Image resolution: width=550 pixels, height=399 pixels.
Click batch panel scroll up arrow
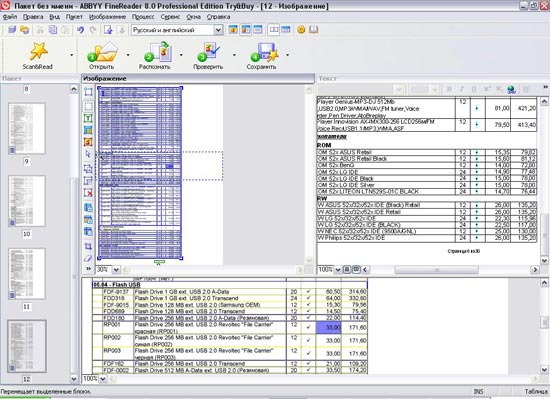74,89
